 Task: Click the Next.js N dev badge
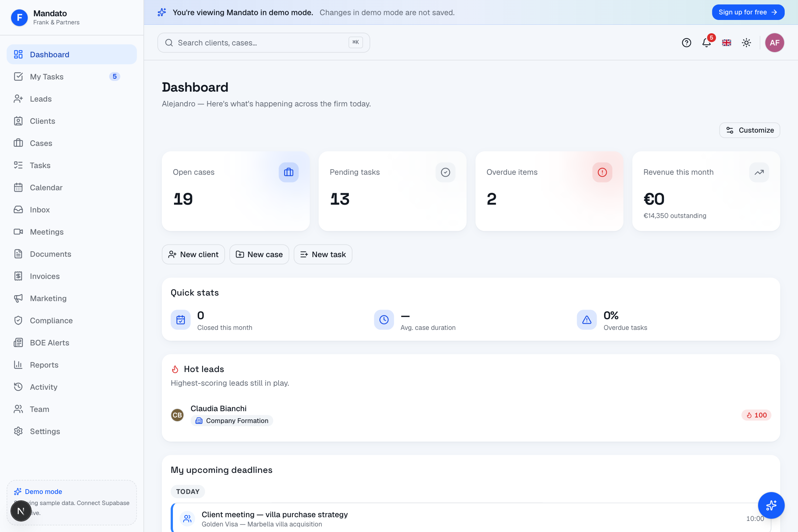21,511
